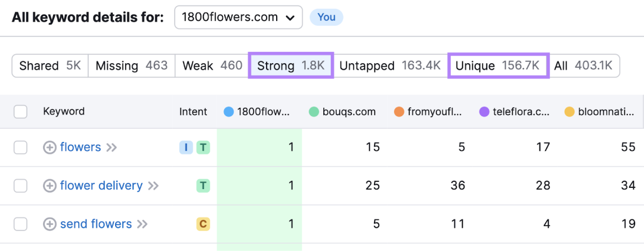
Task: Check the box for send flowers row
Action: click(20, 224)
